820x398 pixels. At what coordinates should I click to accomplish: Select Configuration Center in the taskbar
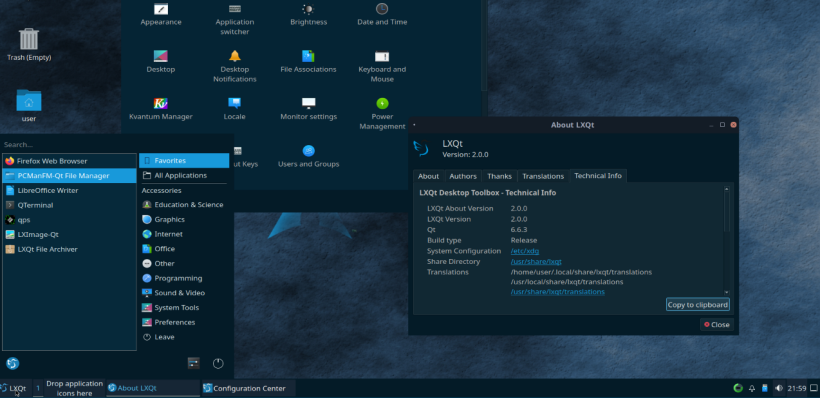coord(248,388)
